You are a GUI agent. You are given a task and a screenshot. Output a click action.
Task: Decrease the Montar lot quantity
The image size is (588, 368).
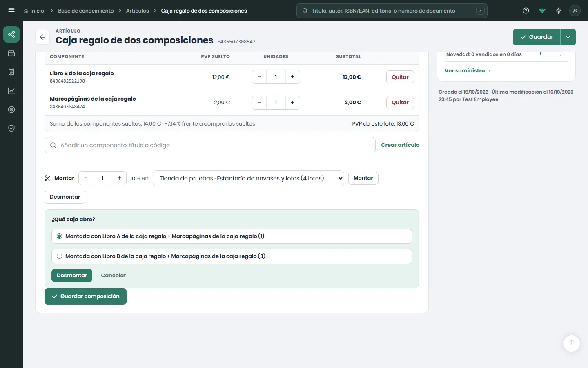[86, 178]
